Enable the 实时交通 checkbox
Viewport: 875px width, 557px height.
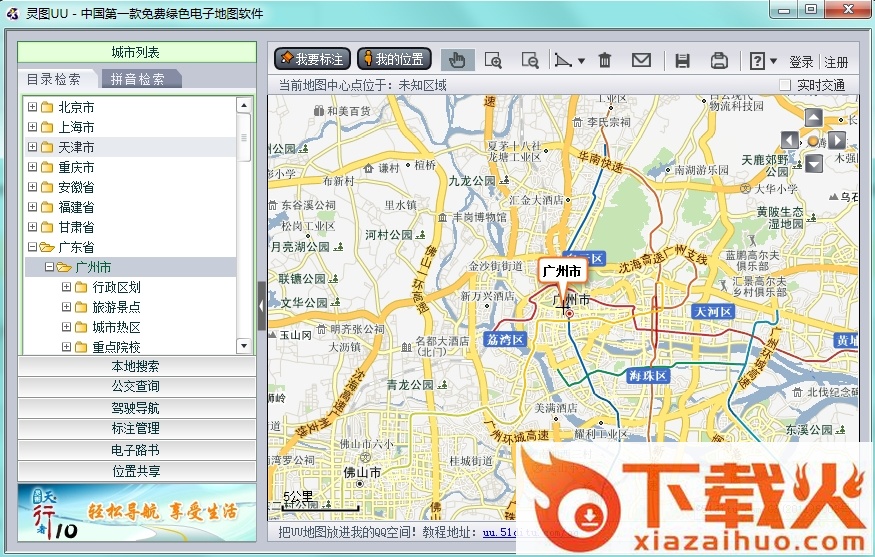[x=785, y=85]
